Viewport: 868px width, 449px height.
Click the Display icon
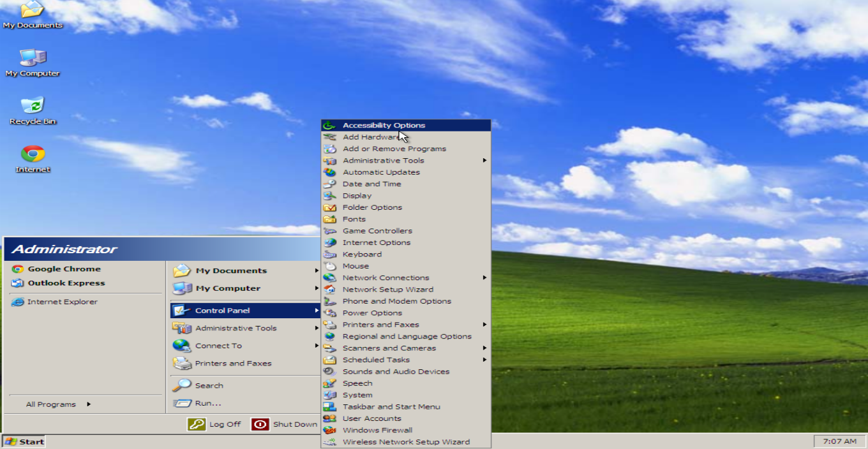click(329, 196)
